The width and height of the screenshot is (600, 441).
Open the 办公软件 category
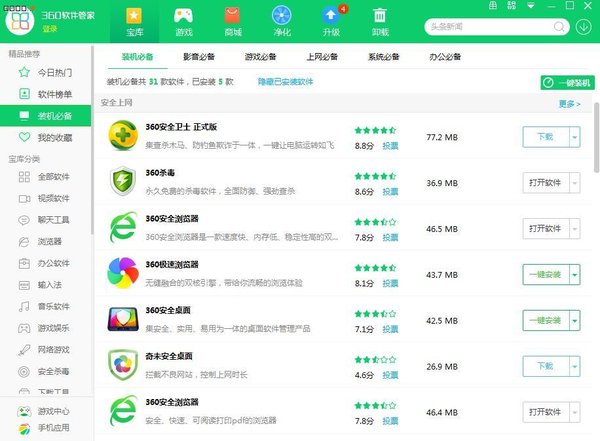[x=46, y=263]
